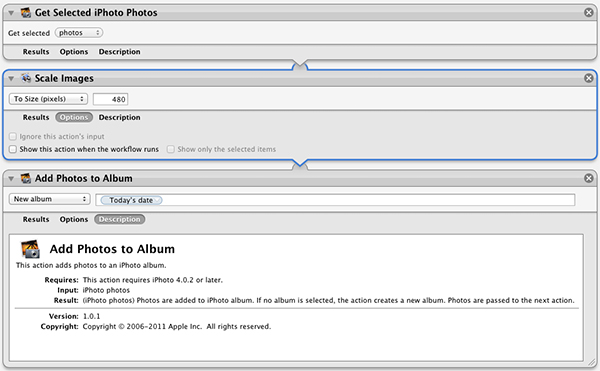Show Description of Get Selected iPhoto Photos

click(119, 52)
